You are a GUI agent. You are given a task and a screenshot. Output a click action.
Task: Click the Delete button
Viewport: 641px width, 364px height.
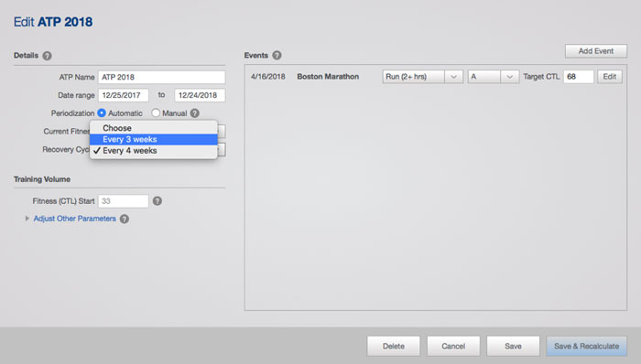pos(393,346)
